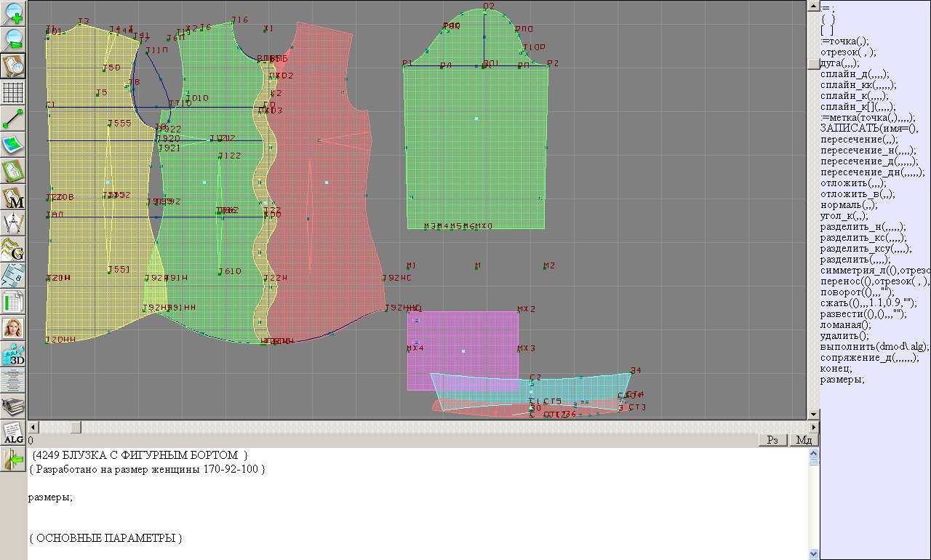
Task: Toggle the grid display icon
Action: pyautogui.click(x=14, y=92)
